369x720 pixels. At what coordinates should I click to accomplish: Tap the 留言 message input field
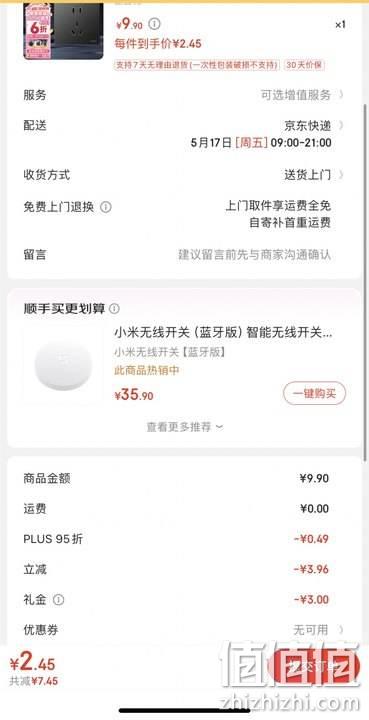pos(254,255)
